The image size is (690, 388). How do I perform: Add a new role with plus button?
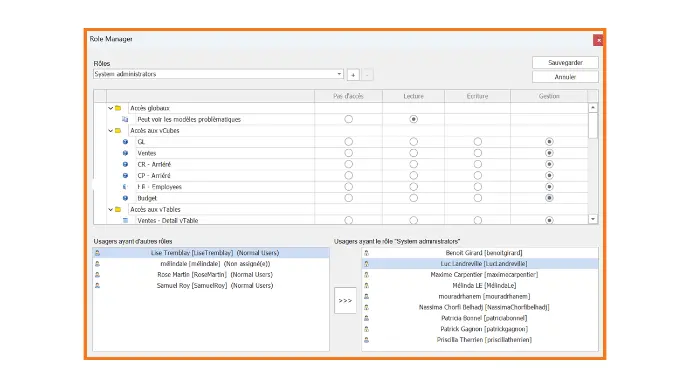click(353, 75)
